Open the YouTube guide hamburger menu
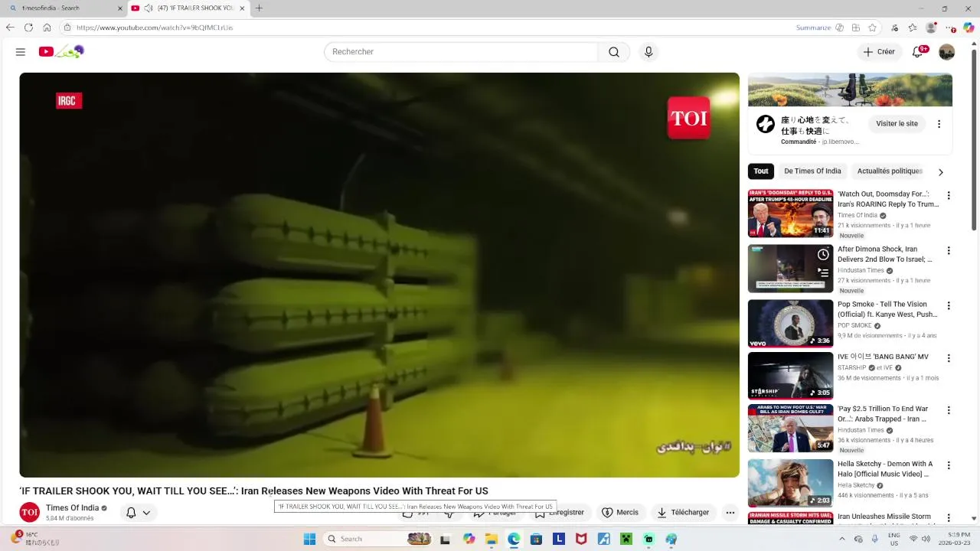The height and width of the screenshot is (551, 980). 21,52
